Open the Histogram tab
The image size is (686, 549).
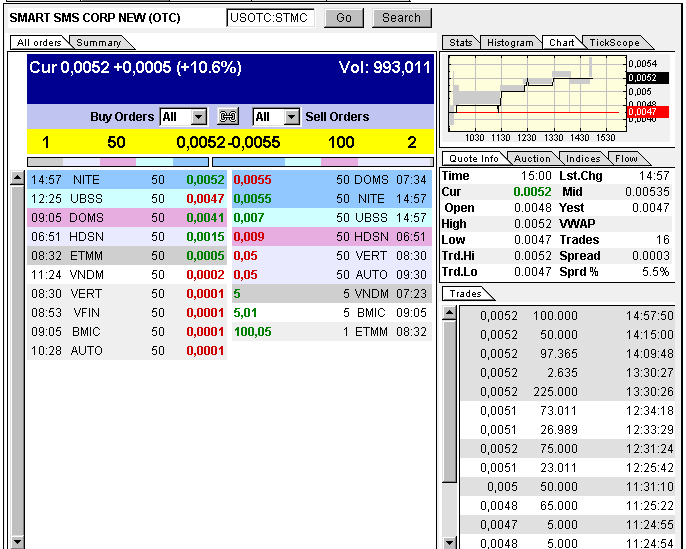pyautogui.click(x=510, y=42)
